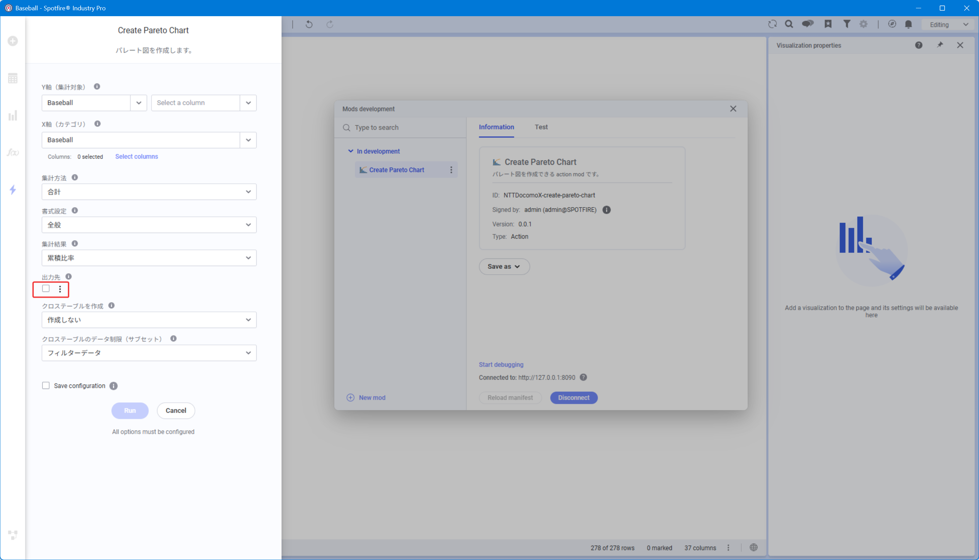Viewport: 979px width, 560px height.
Task: Open the data limiting dropdown showing フィルターデータ
Action: point(149,353)
